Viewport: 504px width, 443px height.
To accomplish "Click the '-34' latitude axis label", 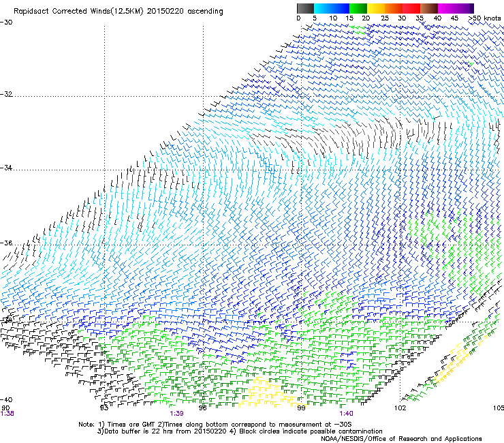I will click(x=6, y=168).
